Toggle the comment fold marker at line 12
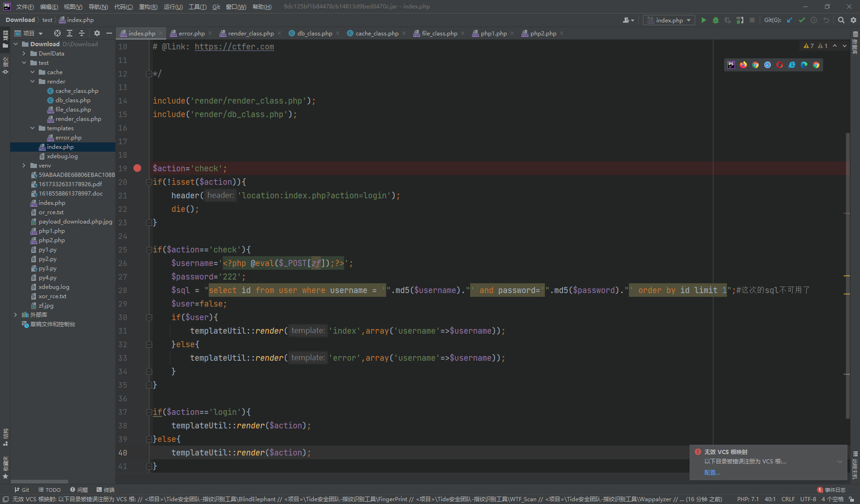The height and width of the screenshot is (504, 860). coord(149,74)
